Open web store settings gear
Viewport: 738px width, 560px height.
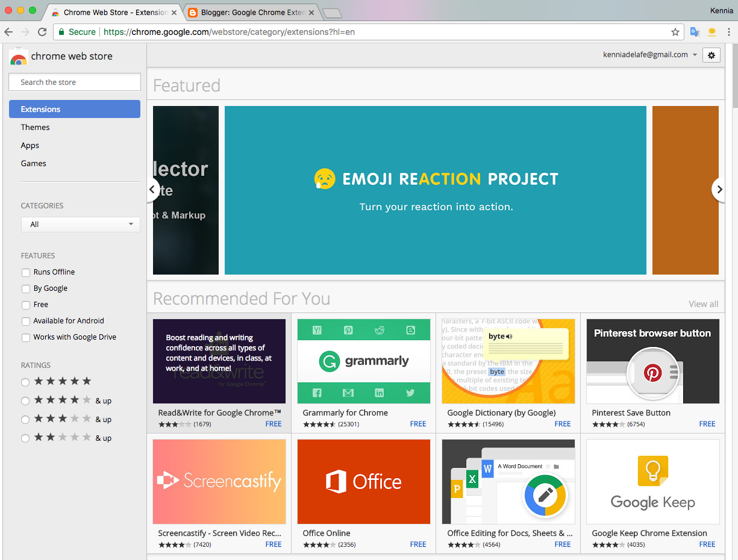point(711,55)
